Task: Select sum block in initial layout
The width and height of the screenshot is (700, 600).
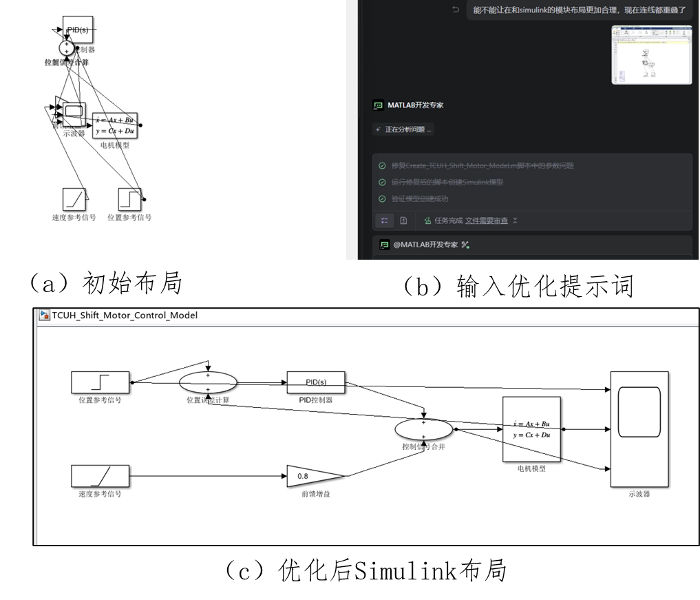Action: (x=67, y=48)
